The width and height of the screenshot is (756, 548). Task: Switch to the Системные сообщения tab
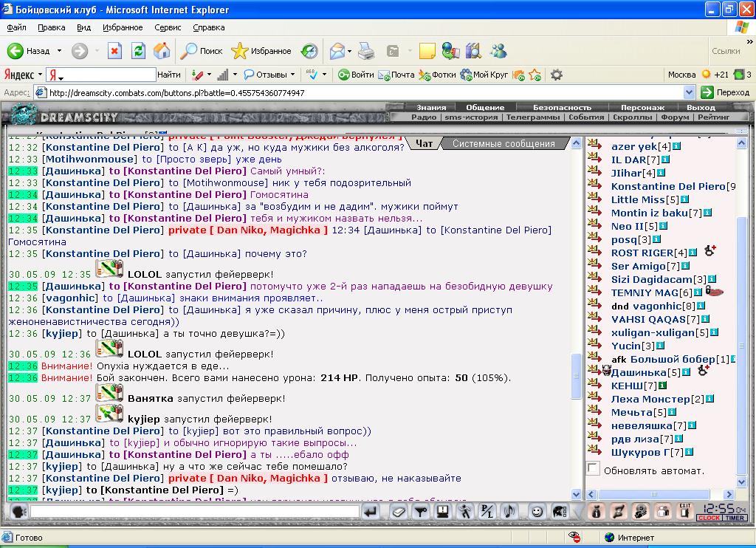point(504,144)
